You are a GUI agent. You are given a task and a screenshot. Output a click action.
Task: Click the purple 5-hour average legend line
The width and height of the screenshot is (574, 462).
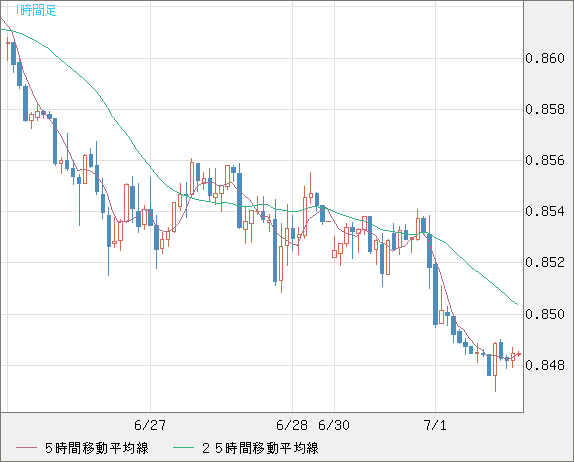(26, 448)
